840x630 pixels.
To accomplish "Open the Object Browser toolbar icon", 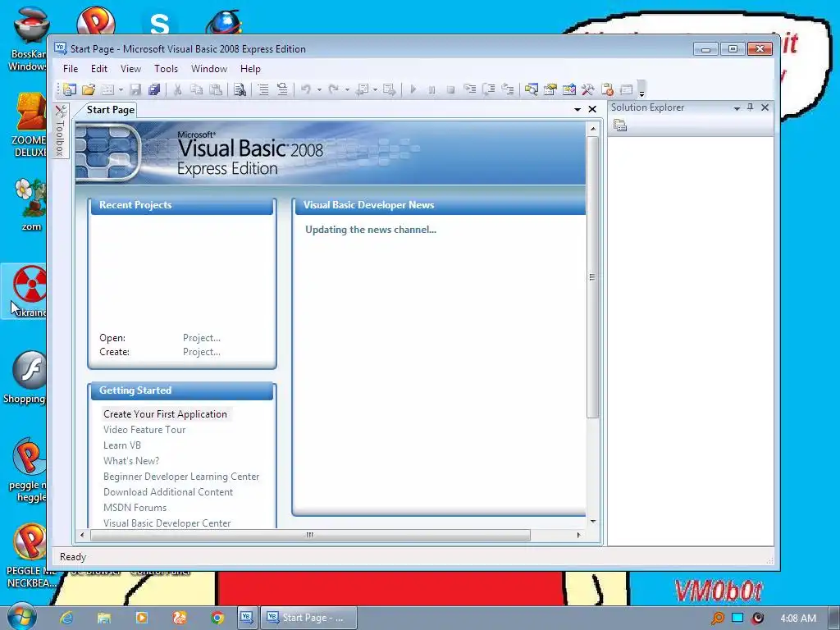I will 569,89.
